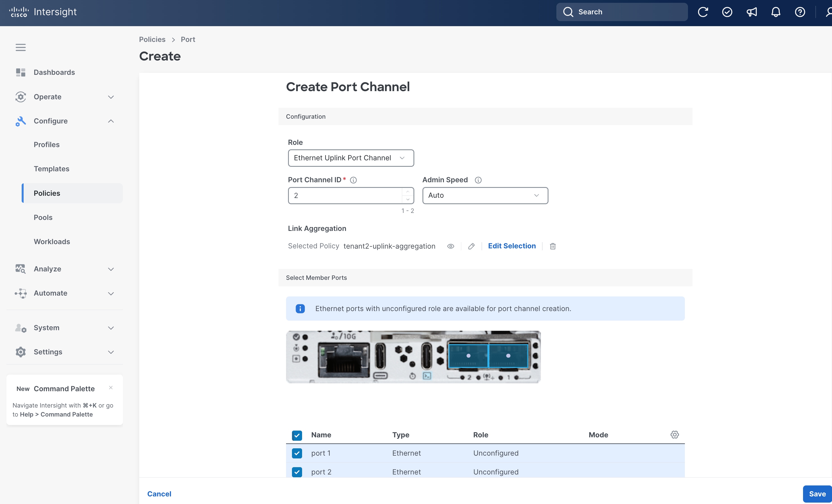
Task: Click the Port Channel ID info icon
Action: click(353, 180)
